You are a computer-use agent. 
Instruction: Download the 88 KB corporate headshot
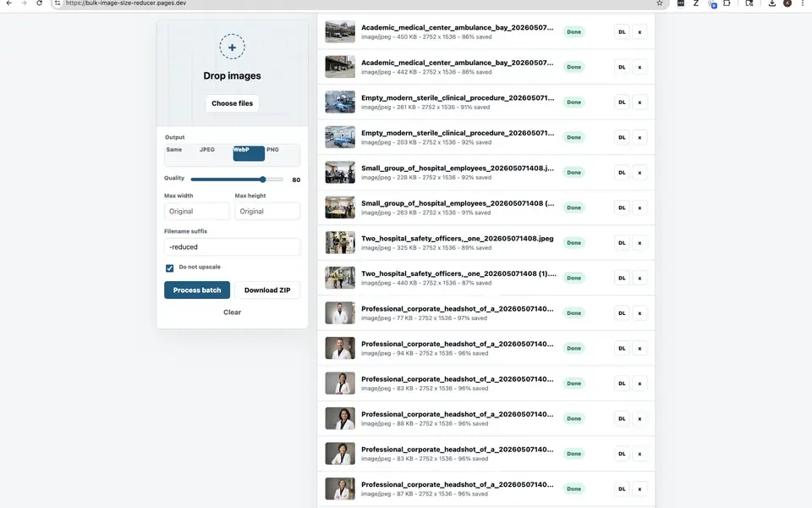pos(622,419)
